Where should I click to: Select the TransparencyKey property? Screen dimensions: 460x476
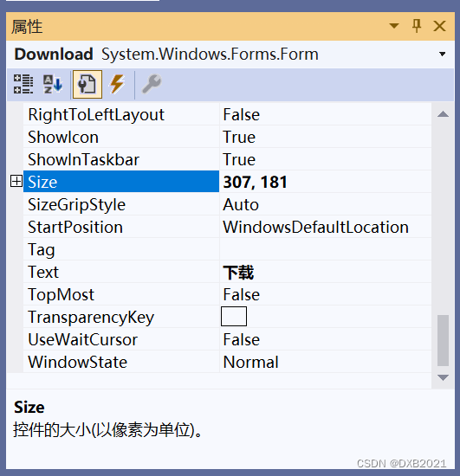[x=121, y=317]
